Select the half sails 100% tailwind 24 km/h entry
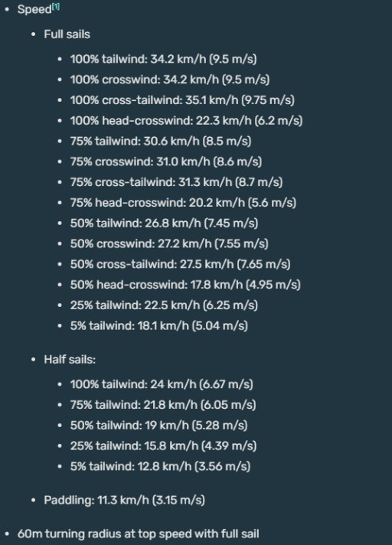This screenshot has width=392, height=545. tap(162, 384)
